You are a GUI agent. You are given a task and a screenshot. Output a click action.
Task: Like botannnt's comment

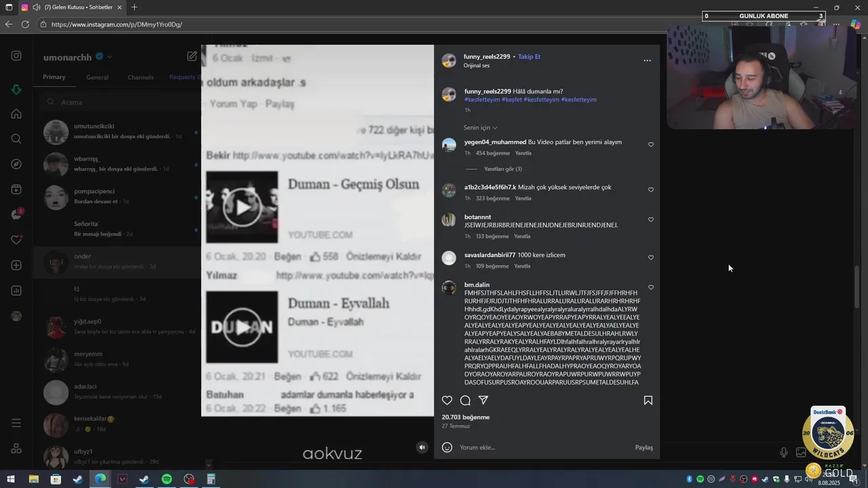[x=651, y=220]
